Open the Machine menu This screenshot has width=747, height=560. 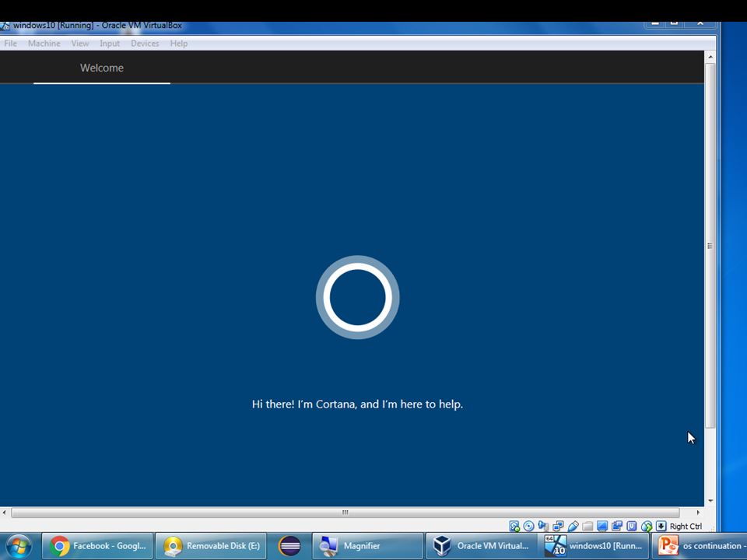tap(44, 43)
